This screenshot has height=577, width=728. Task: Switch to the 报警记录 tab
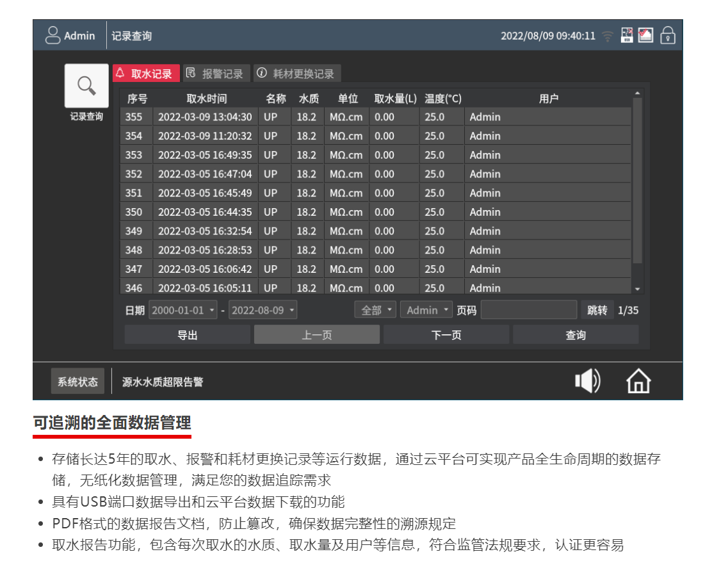217,74
